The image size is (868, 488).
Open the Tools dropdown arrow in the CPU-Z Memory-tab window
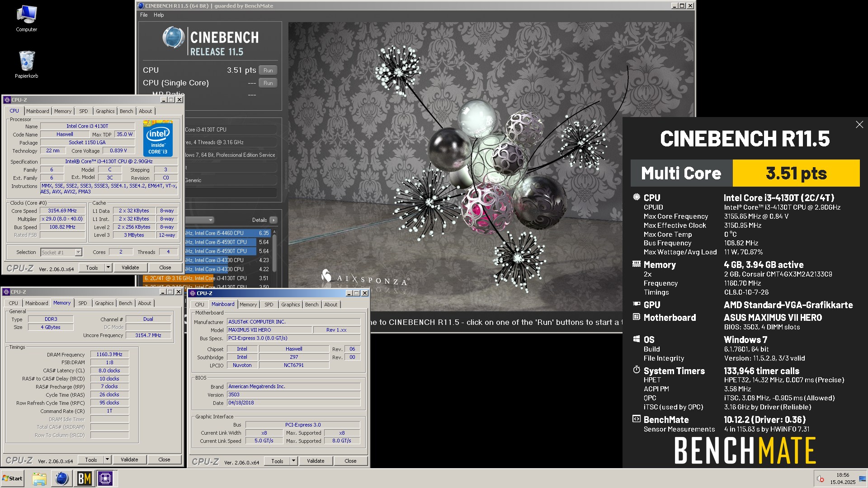click(x=107, y=460)
